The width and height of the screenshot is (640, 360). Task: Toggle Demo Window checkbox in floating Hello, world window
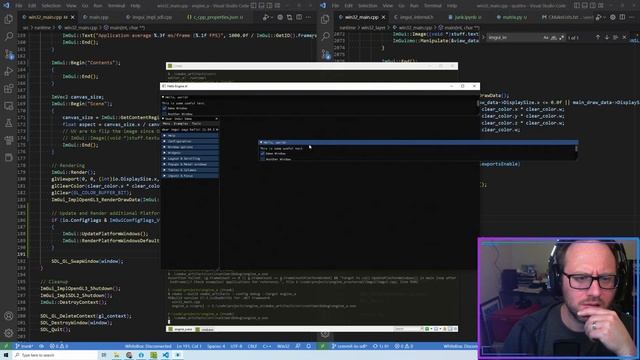(262, 153)
